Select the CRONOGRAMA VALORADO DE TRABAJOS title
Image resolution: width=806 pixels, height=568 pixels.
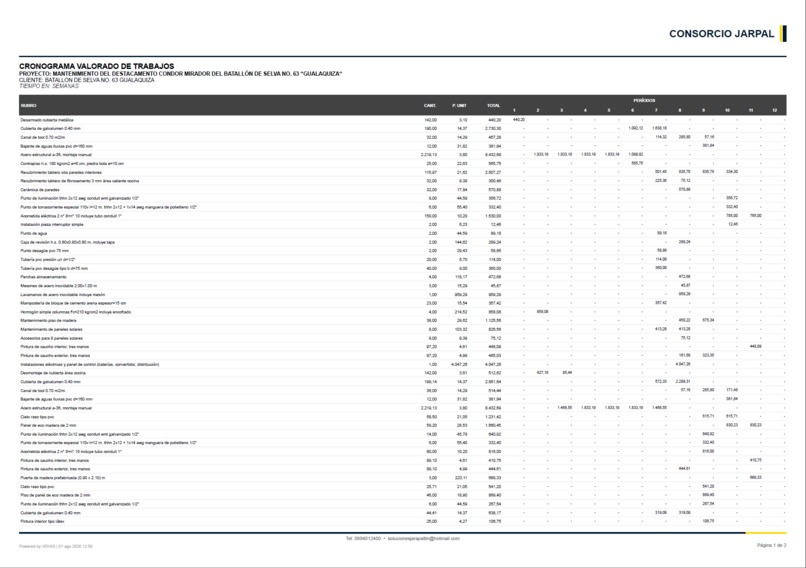[97, 66]
